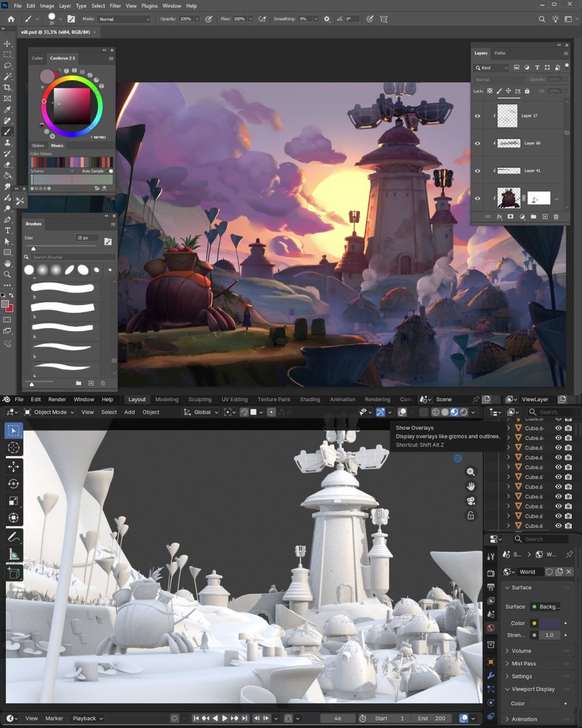Click the brush Size slider in Brushes panel

pyautogui.click(x=59, y=248)
